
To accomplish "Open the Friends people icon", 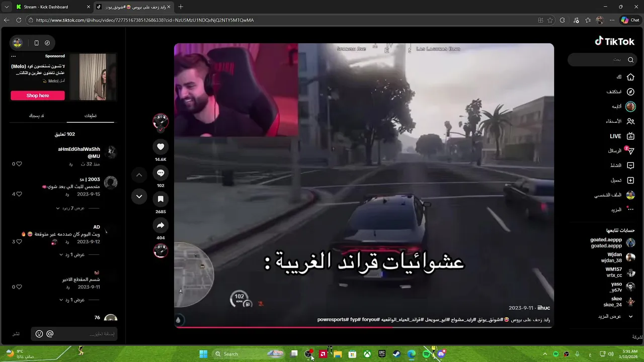I will pyautogui.click(x=630, y=121).
